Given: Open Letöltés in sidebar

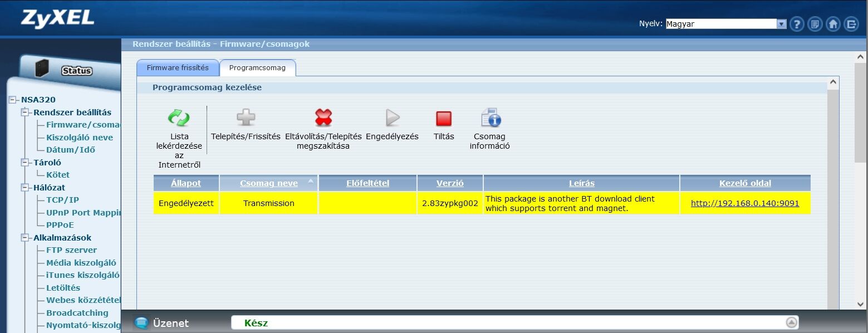Looking at the screenshot, I should click(63, 288).
